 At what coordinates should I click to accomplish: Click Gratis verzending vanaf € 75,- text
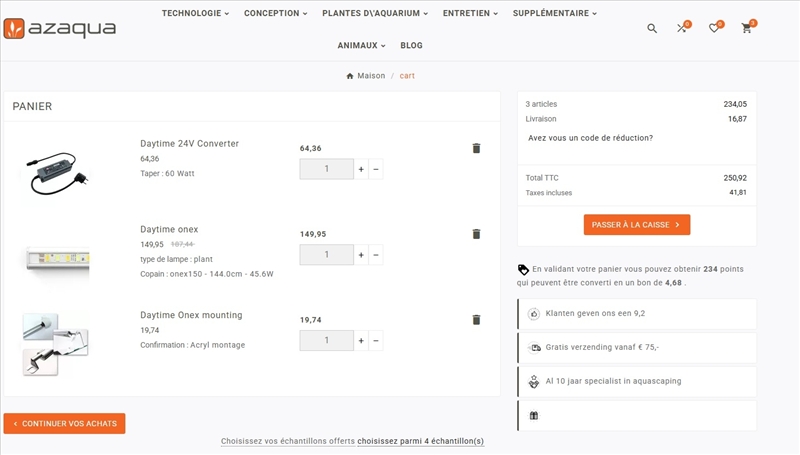(602, 347)
